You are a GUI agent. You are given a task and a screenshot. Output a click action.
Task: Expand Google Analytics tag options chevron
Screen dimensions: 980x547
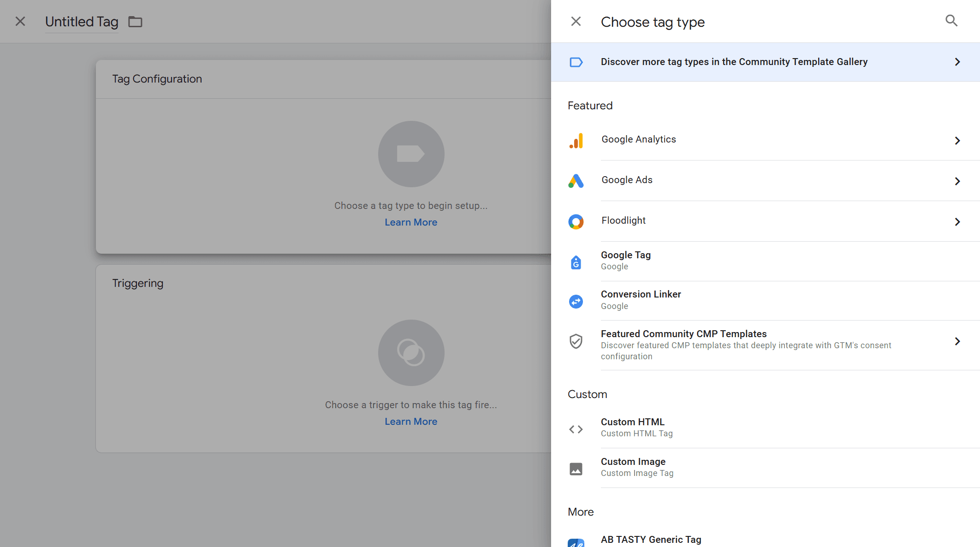(957, 140)
